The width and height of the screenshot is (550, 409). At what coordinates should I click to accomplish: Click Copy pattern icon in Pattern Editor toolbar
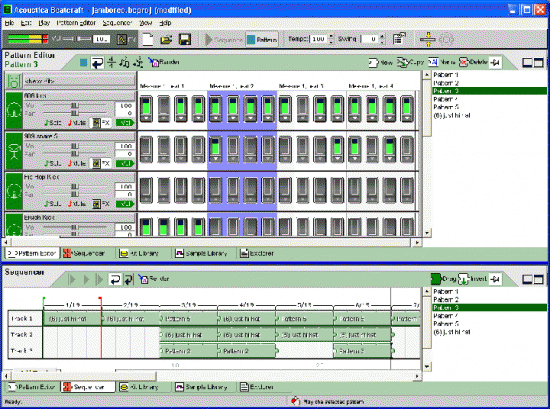tap(410, 62)
